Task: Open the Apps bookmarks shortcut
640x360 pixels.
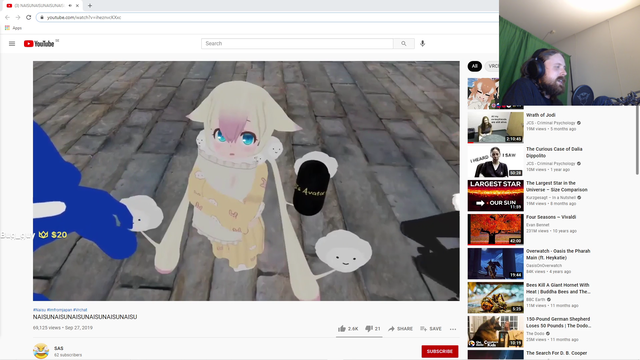Action: pyautogui.click(x=13, y=28)
